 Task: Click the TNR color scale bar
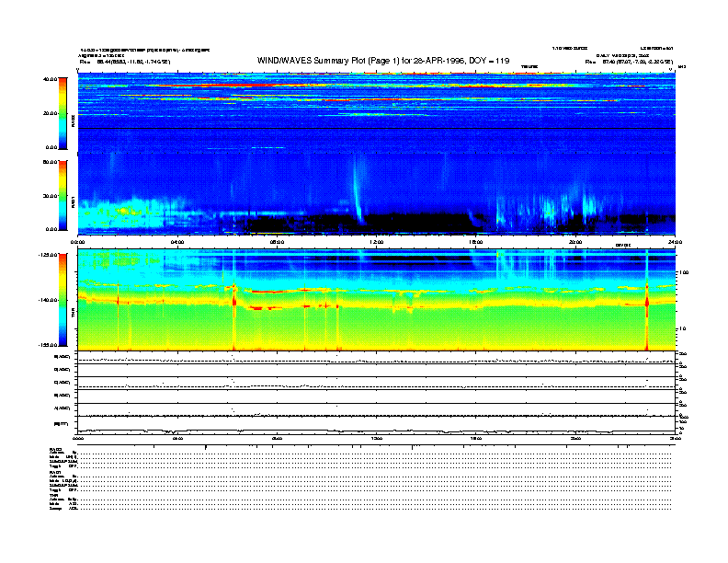(x=63, y=300)
